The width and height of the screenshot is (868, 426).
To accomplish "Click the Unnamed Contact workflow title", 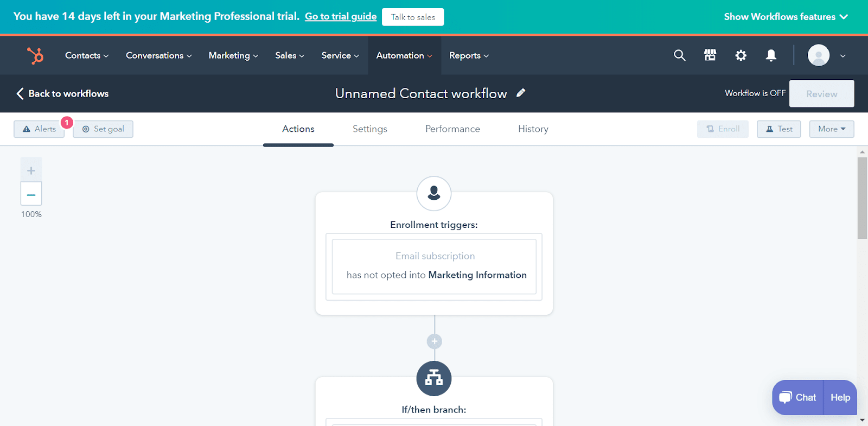I will click(x=421, y=93).
